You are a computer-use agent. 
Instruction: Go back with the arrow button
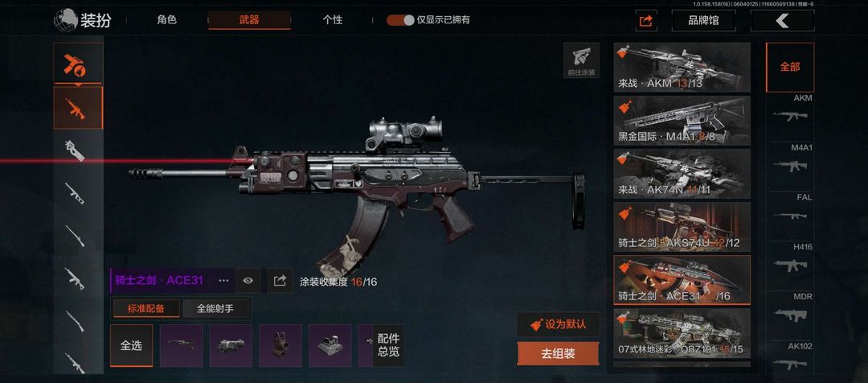click(x=782, y=21)
